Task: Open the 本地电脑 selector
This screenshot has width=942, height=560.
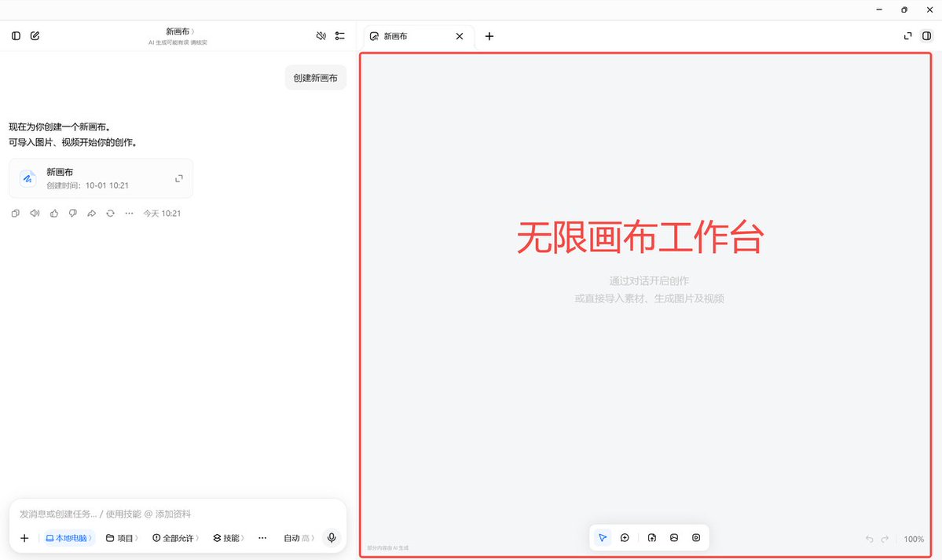Action: click(68, 538)
